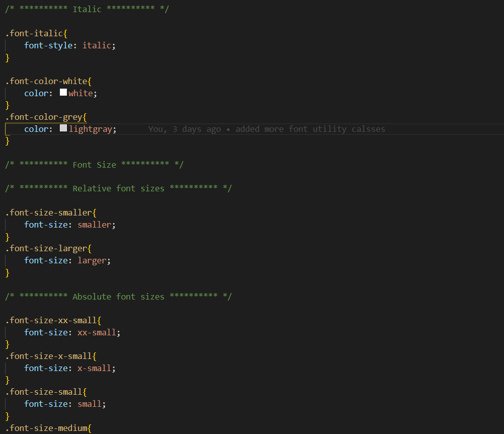
Task: Click the '.font-size-larger' selector
Action: pyautogui.click(x=46, y=248)
